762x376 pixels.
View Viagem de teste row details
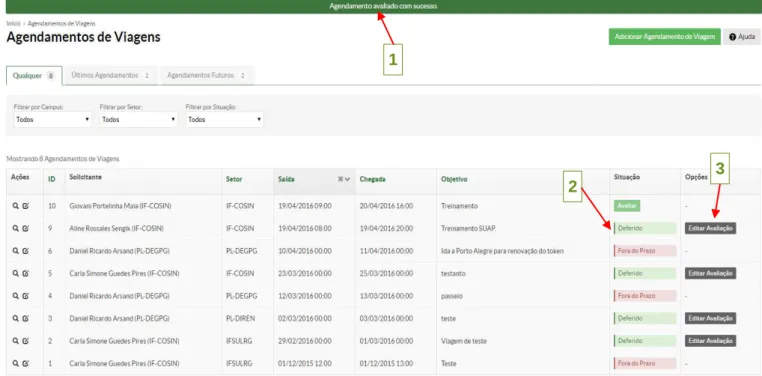coord(16,341)
